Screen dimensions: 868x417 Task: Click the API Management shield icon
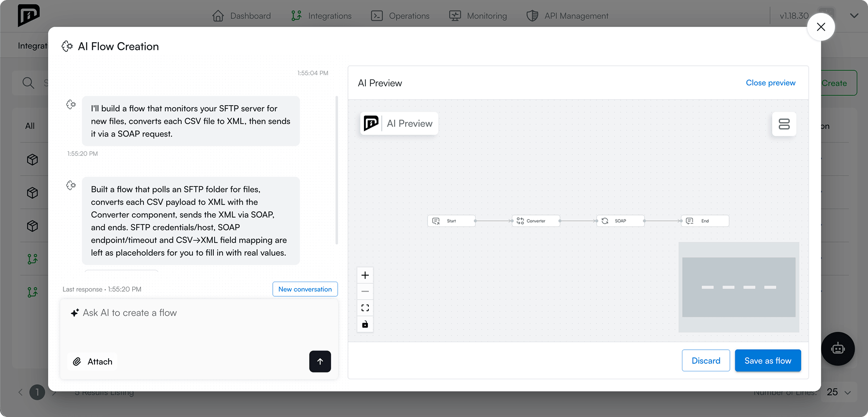click(532, 16)
